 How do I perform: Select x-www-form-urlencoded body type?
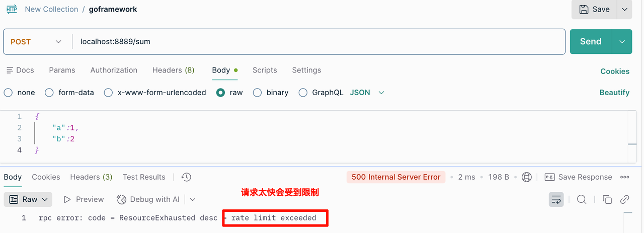pyautogui.click(x=155, y=93)
